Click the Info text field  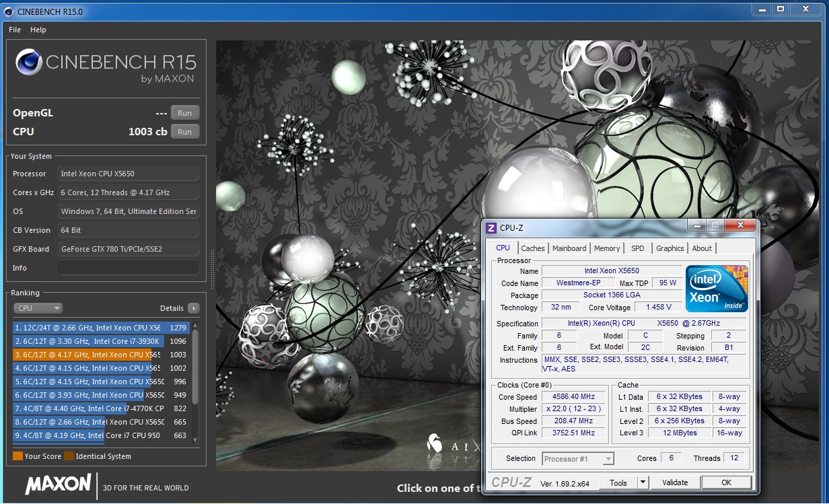pyautogui.click(x=128, y=268)
